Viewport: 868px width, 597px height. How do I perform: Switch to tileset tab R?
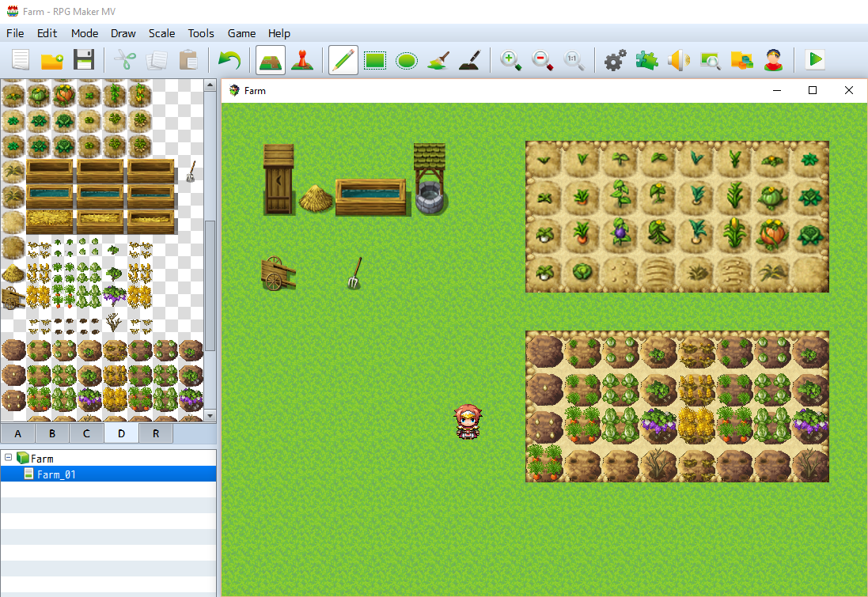156,433
